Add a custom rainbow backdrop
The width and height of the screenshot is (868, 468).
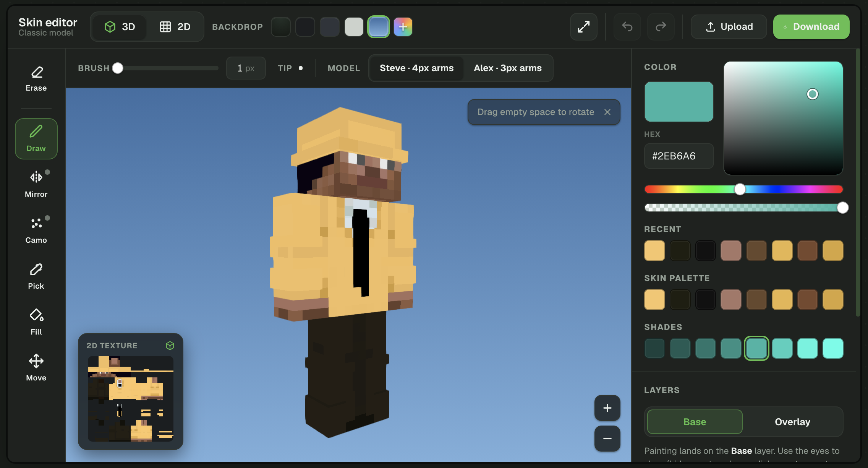pos(403,27)
